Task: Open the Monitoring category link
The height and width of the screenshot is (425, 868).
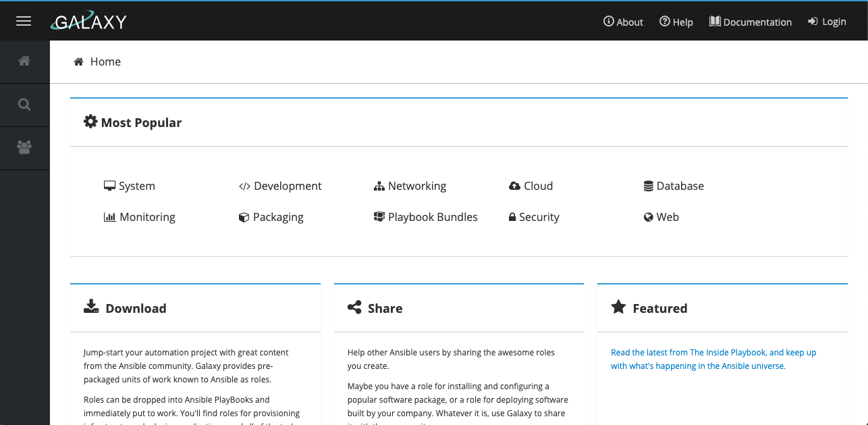Action: click(140, 217)
